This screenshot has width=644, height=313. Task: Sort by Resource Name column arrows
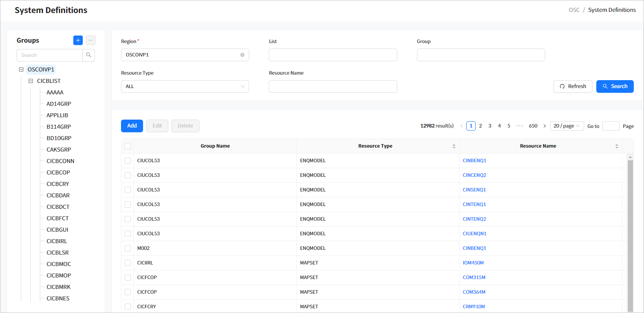pos(617,146)
